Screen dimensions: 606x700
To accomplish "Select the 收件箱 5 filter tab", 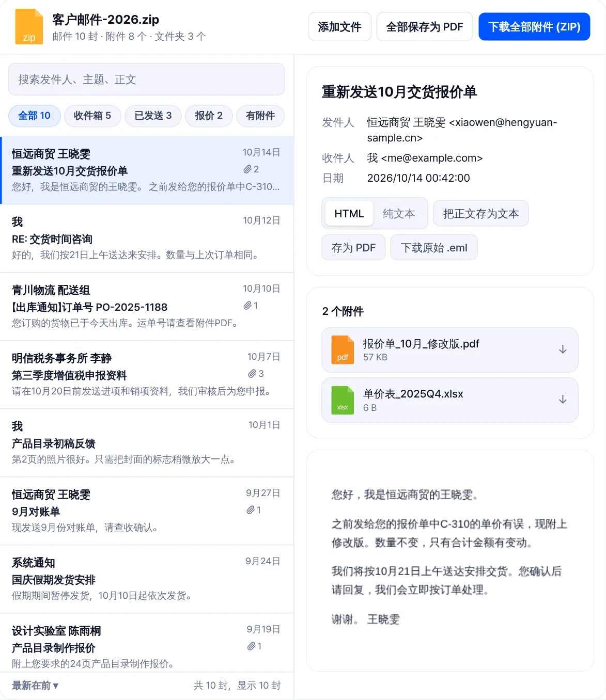I will click(x=92, y=116).
